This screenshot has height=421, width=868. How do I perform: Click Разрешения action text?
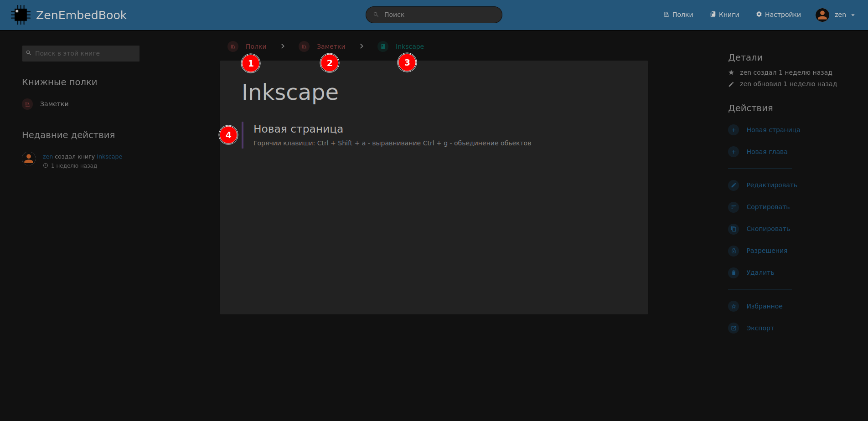pyautogui.click(x=767, y=251)
